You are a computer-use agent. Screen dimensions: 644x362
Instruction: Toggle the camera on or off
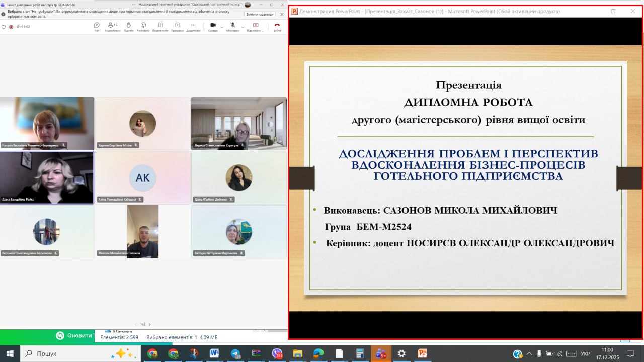point(213,26)
